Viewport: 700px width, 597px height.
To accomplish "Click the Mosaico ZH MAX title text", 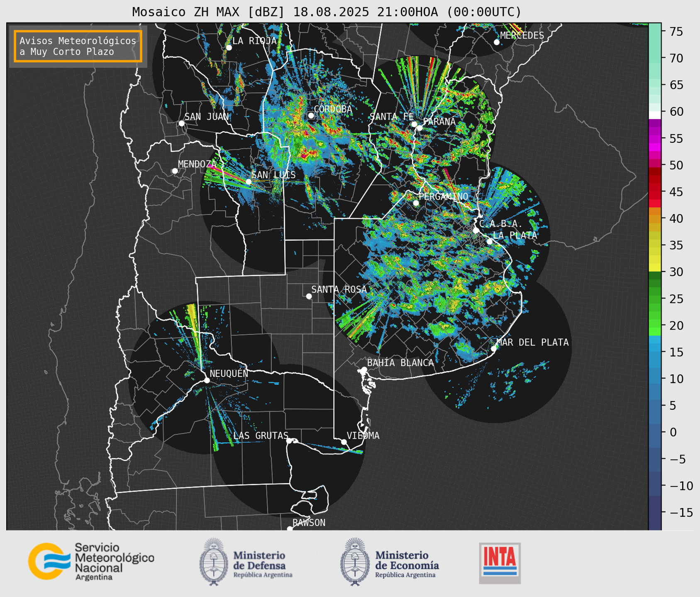I will [x=327, y=12].
